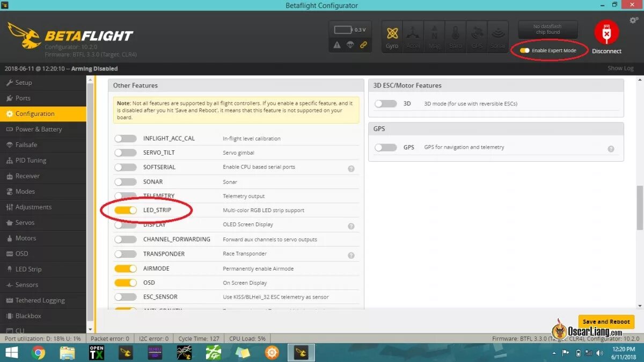
Task: Click the battery voltage indicator
Action: [350, 30]
